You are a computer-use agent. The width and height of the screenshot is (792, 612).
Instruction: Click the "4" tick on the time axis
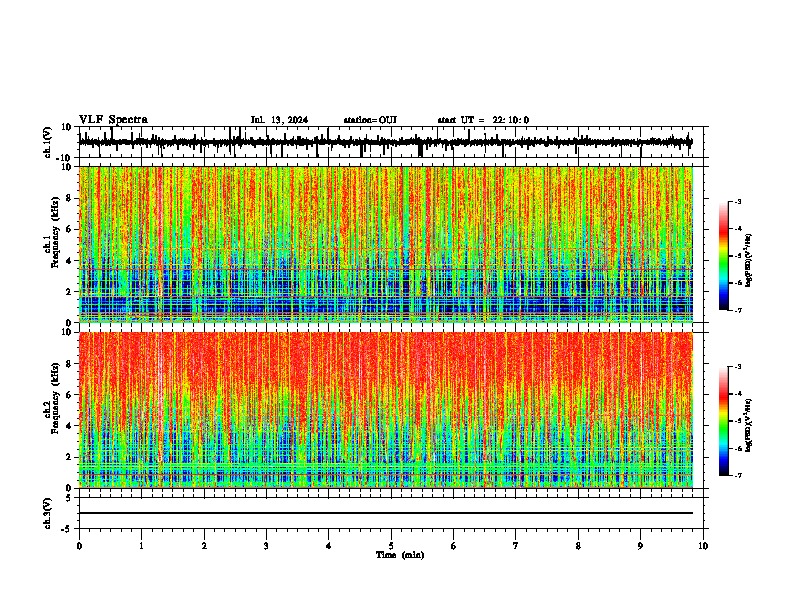tap(329, 546)
